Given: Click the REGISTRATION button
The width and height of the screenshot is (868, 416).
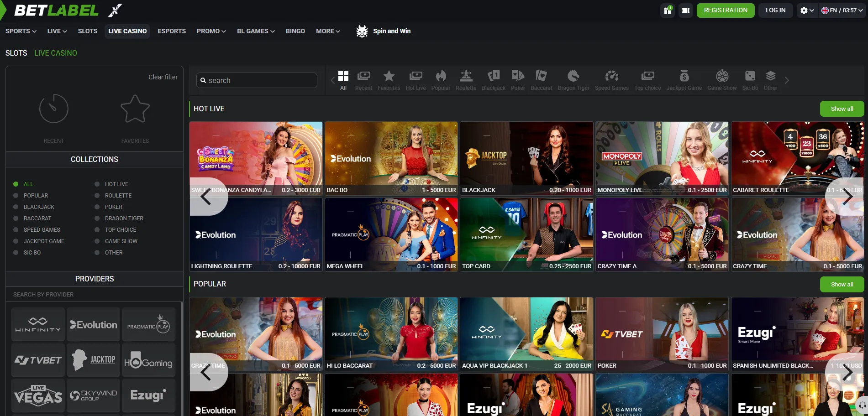Looking at the screenshot, I should pos(726,10).
